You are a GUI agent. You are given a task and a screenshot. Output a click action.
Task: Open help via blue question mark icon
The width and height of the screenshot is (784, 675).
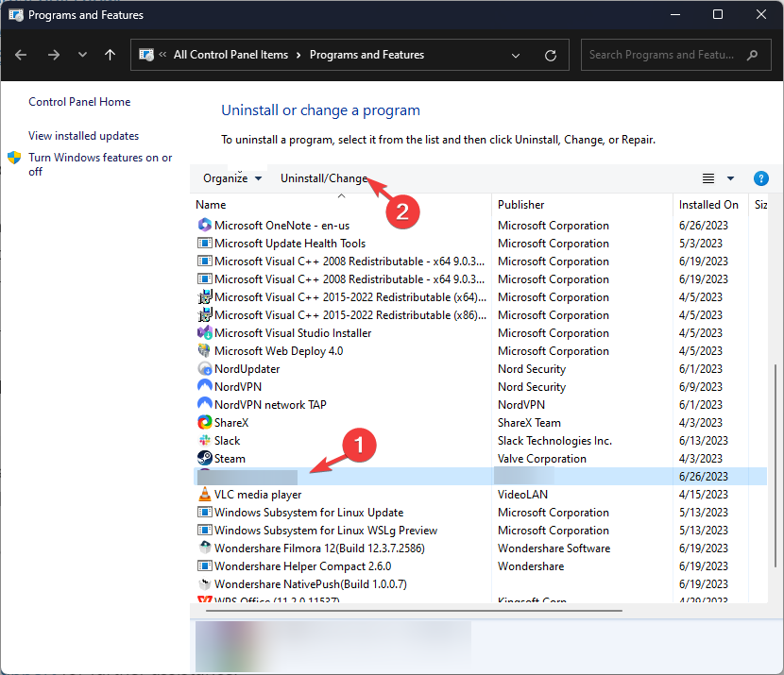pos(760,178)
